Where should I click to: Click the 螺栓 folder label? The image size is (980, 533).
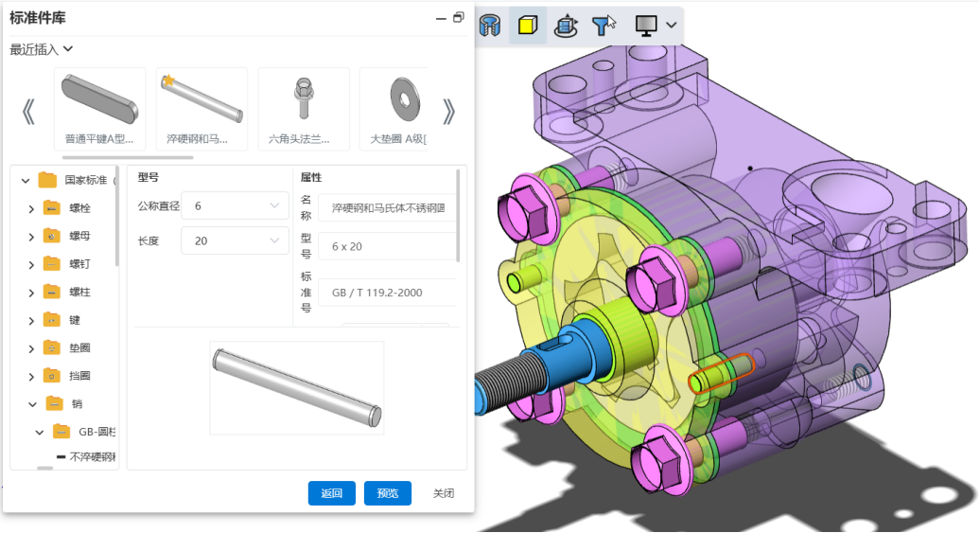[x=80, y=208]
